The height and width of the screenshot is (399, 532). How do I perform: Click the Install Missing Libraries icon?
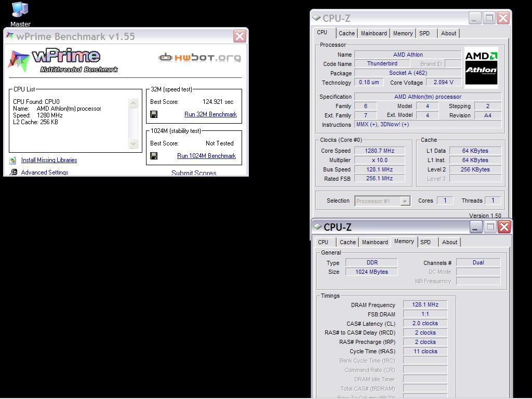click(13, 160)
